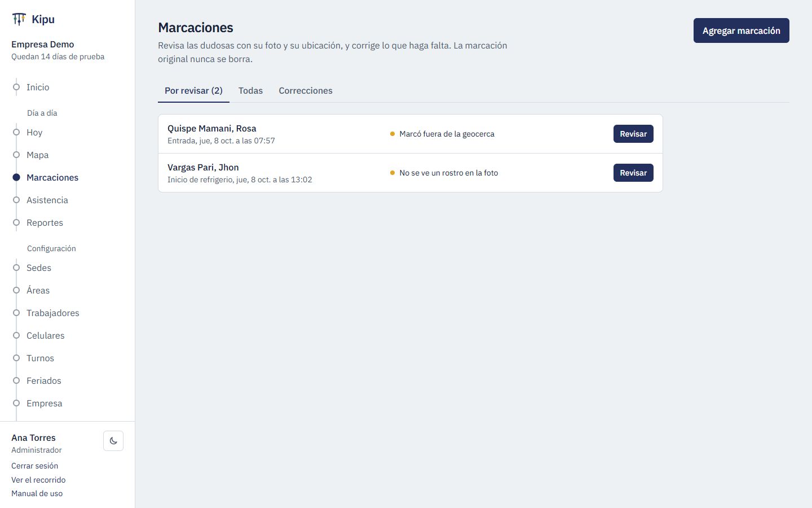Click the Marcaciones page heading
Image resolution: width=812 pixels, height=508 pixels.
tap(195, 28)
